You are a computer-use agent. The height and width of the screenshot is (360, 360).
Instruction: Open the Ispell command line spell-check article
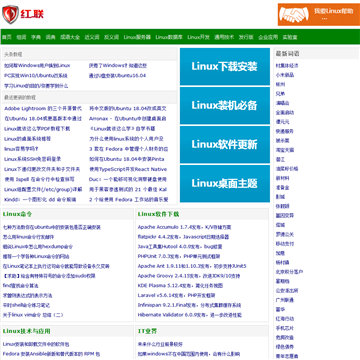(39, 179)
